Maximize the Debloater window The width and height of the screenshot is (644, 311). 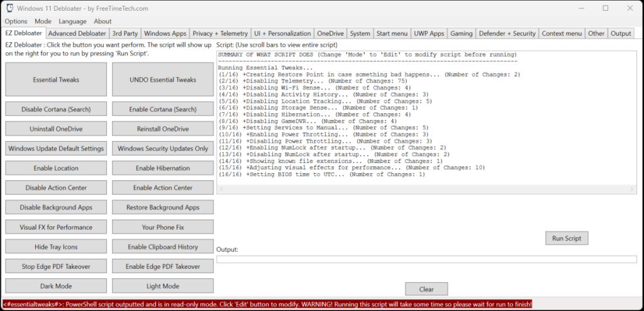coord(606,8)
